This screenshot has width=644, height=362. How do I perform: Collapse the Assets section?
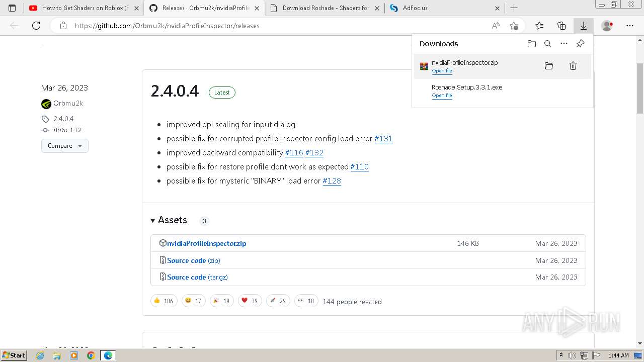click(x=169, y=220)
